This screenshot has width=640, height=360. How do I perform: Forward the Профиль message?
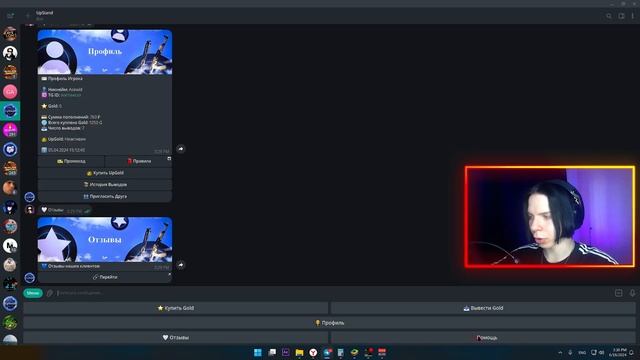point(180,149)
